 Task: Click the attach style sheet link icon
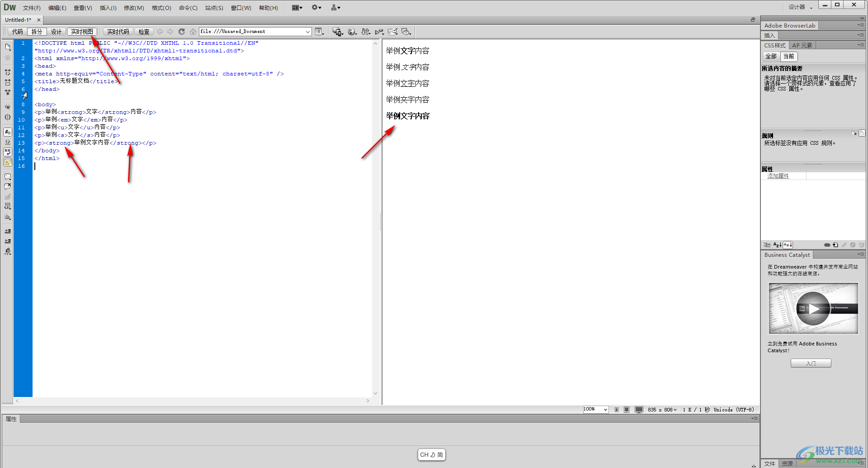click(x=827, y=245)
